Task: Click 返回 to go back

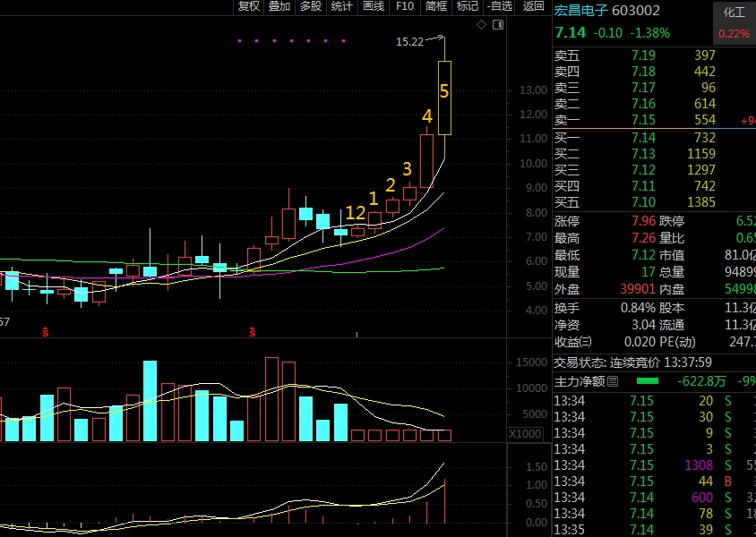Action: point(533,6)
